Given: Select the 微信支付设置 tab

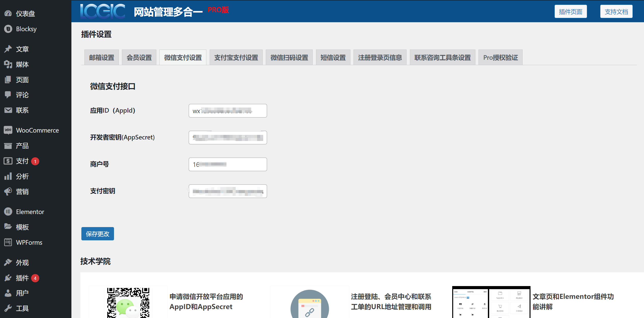Looking at the screenshot, I should click(183, 57).
